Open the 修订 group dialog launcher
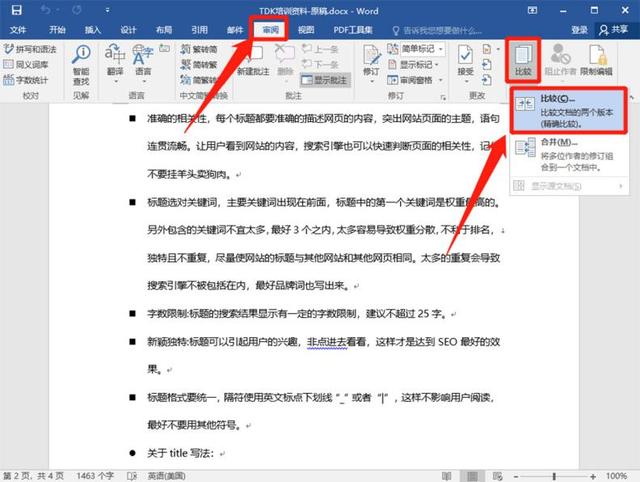The image size is (640, 482). [442, 97]
